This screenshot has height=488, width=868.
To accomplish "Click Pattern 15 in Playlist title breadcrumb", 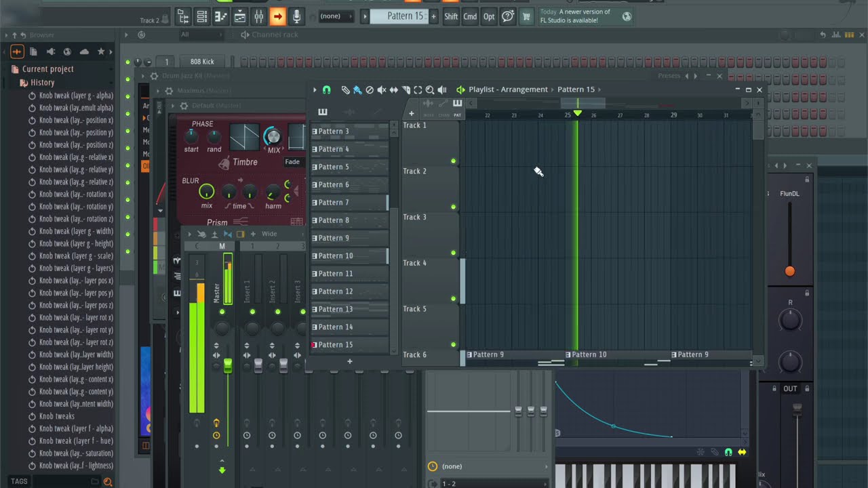I will [576, 89].
